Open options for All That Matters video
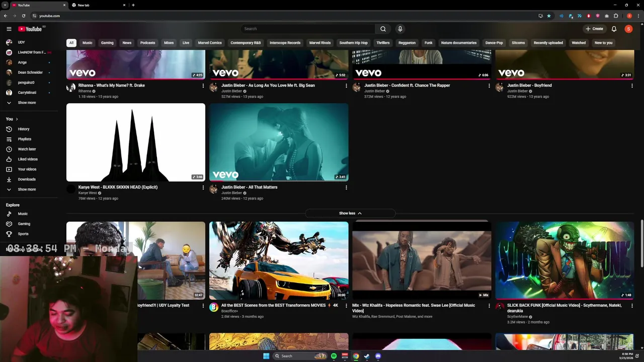Image resolution: width=644 pixels, height=362 pixels. click(346, 188)
